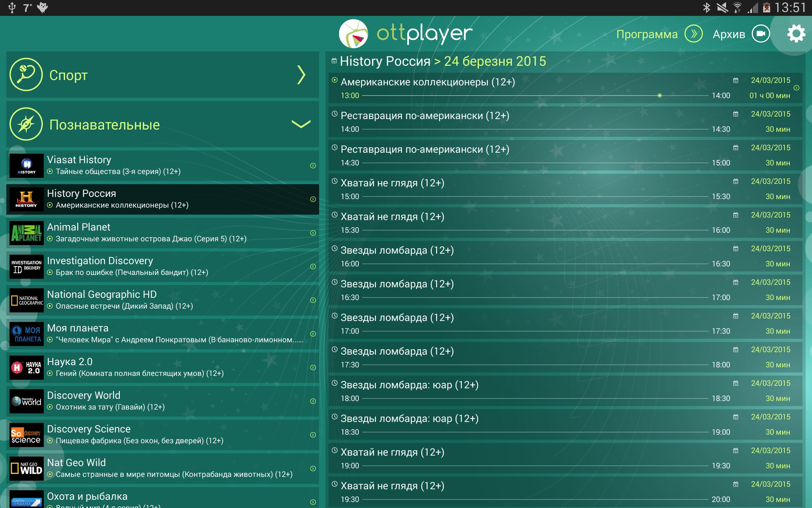The height and width of the screenshot is (508, 812).
Task: Click the ottplayer logo
Action: coord(405,34)
